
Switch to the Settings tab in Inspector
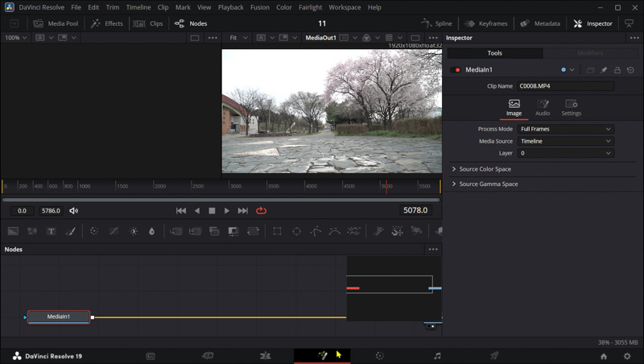pos(572,108)
